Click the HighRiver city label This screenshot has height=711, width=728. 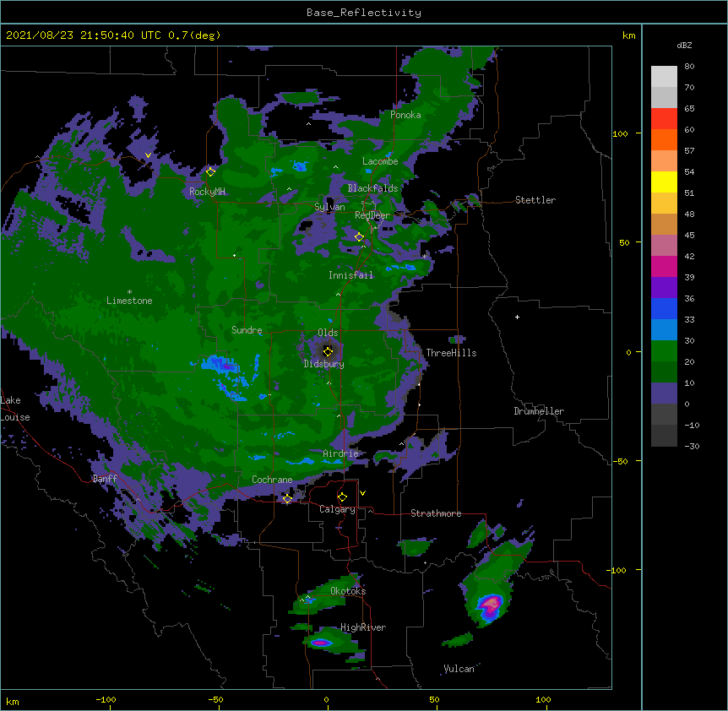(363, 627)
